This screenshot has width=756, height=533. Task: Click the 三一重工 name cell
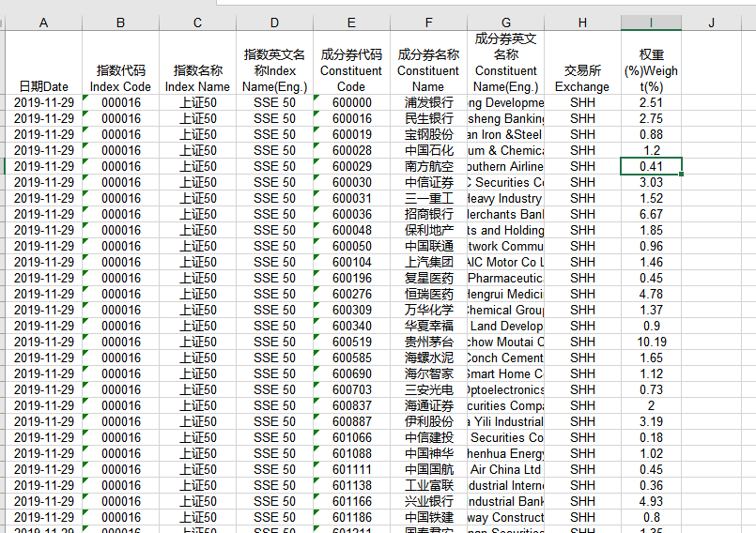tap(428, 198)
